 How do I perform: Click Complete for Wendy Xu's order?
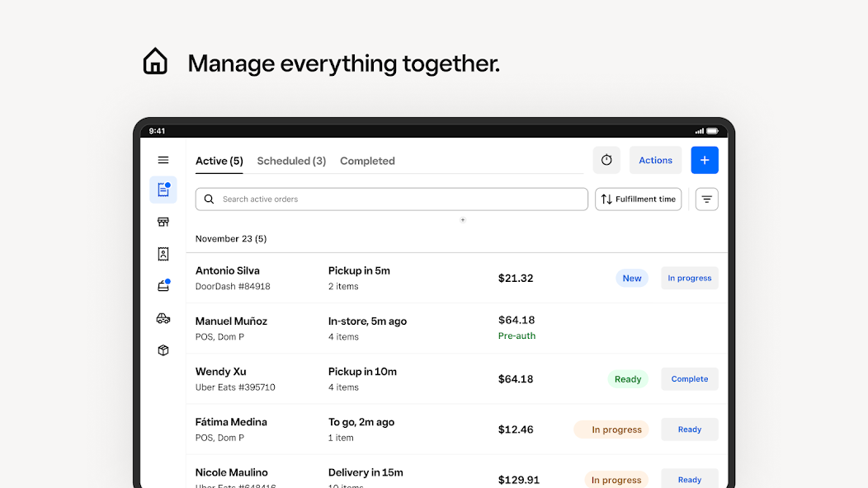(689, 379)
